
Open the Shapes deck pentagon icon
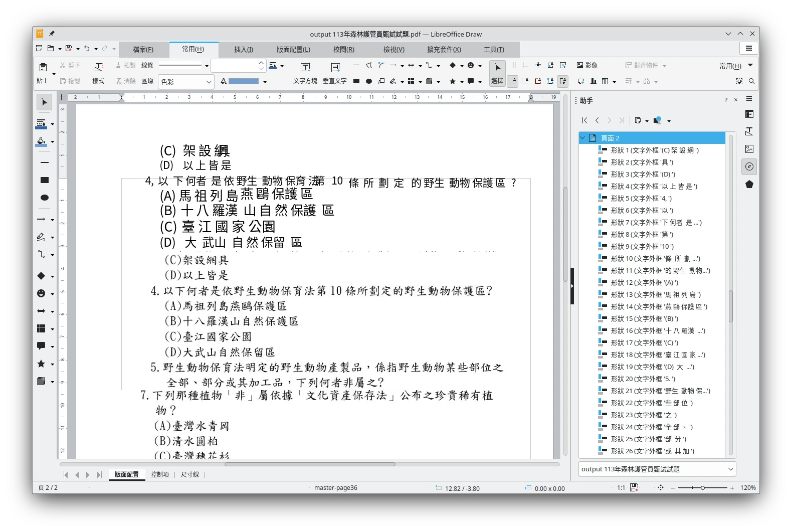coord(749,184)
